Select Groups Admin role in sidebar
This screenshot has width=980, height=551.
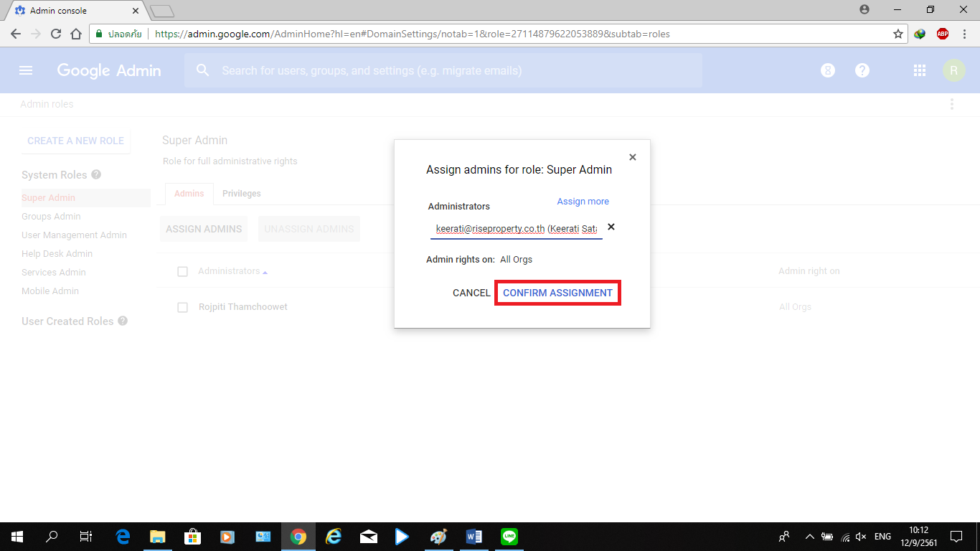coord(51,217)
